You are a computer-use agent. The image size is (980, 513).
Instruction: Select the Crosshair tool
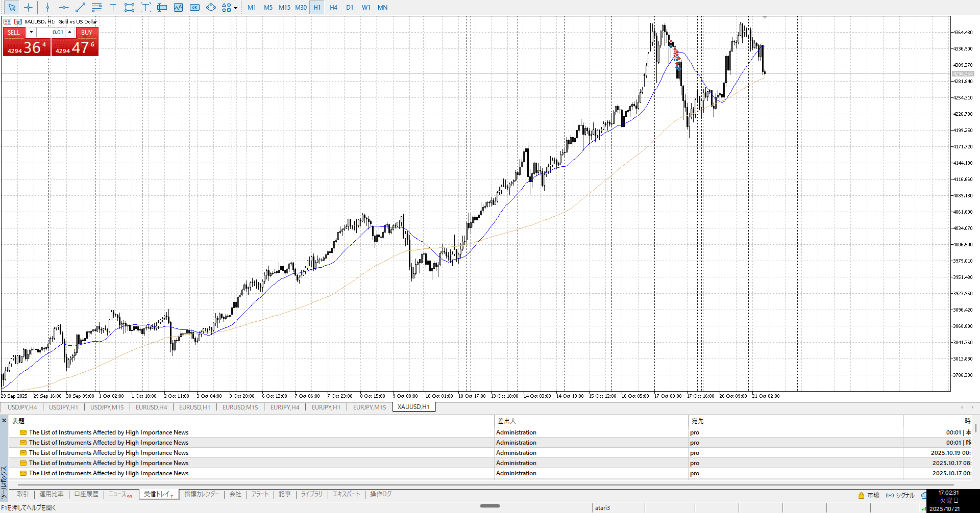[28, 8]
